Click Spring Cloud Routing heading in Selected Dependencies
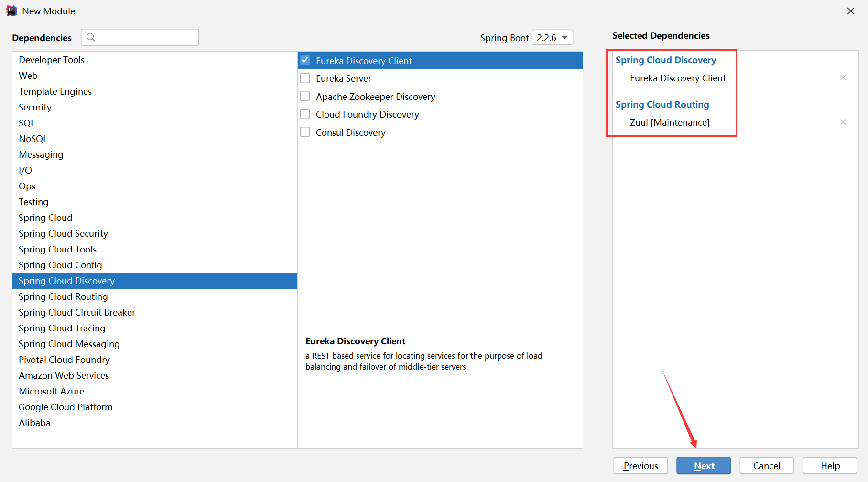Image resolution: width=868 pixels, height=482 pixels. click(662, 104)
